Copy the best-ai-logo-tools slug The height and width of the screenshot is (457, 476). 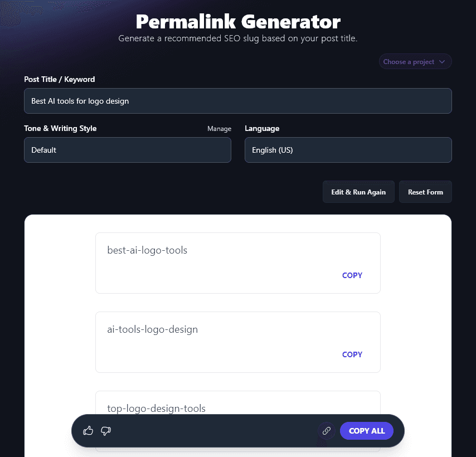[352, 275]
